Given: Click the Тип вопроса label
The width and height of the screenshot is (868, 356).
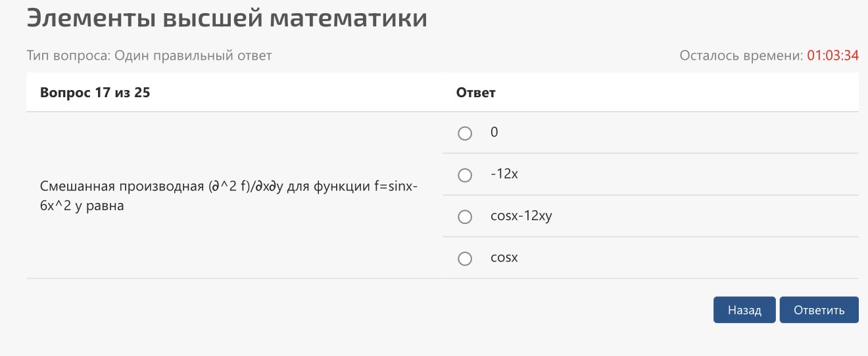Looking at the screenshot, I should 69,56.
